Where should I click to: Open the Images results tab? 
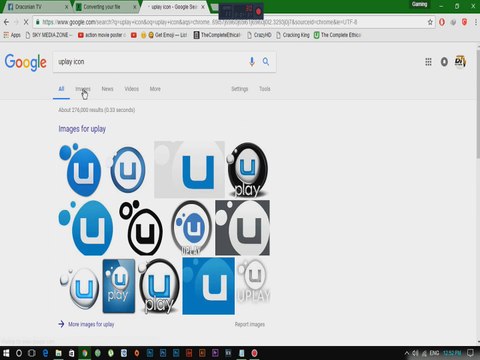(83, 89)
